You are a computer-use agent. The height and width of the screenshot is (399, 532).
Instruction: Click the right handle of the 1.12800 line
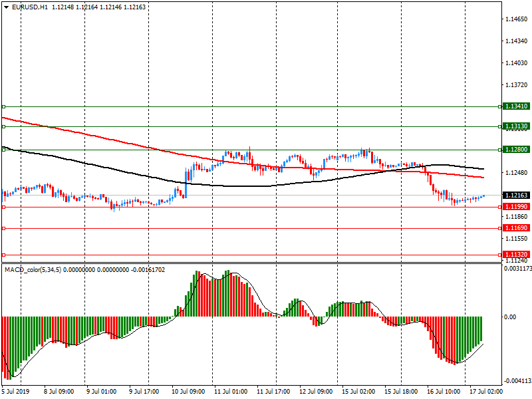pyautogui.click(x=500, y=150)
